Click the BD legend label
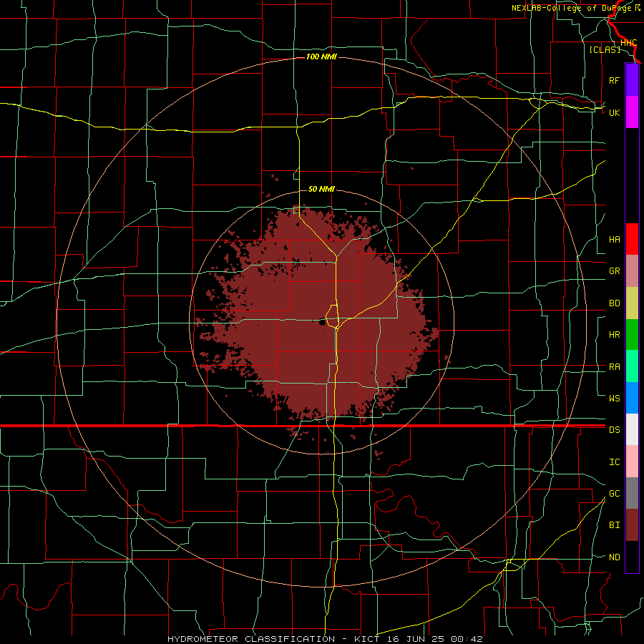Image resolution: width=644 pixels, height=644 pixels. click(614, 303)
